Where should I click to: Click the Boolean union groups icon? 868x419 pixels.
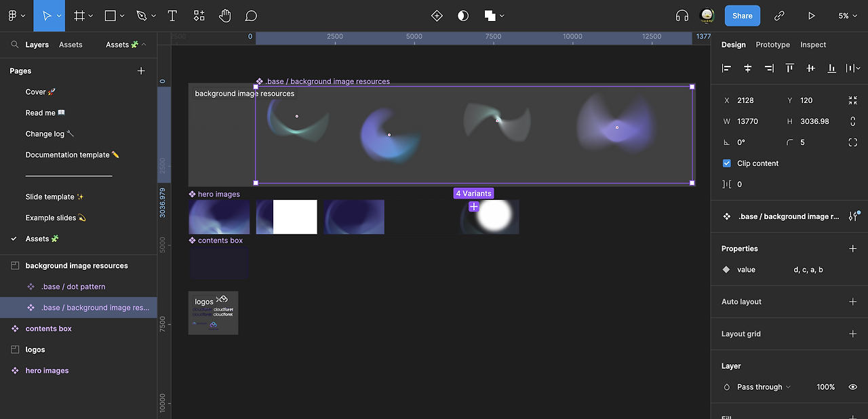tap(490, 16)
